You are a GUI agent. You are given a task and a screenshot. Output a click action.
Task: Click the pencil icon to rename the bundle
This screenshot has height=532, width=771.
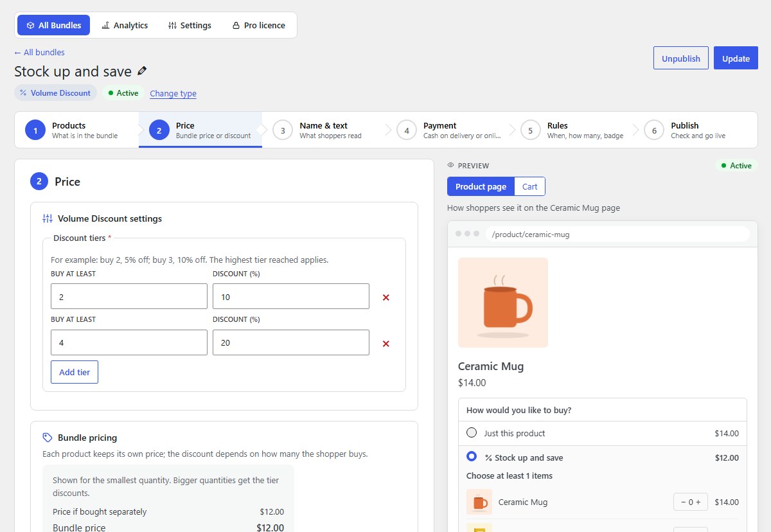coord(142,71)
